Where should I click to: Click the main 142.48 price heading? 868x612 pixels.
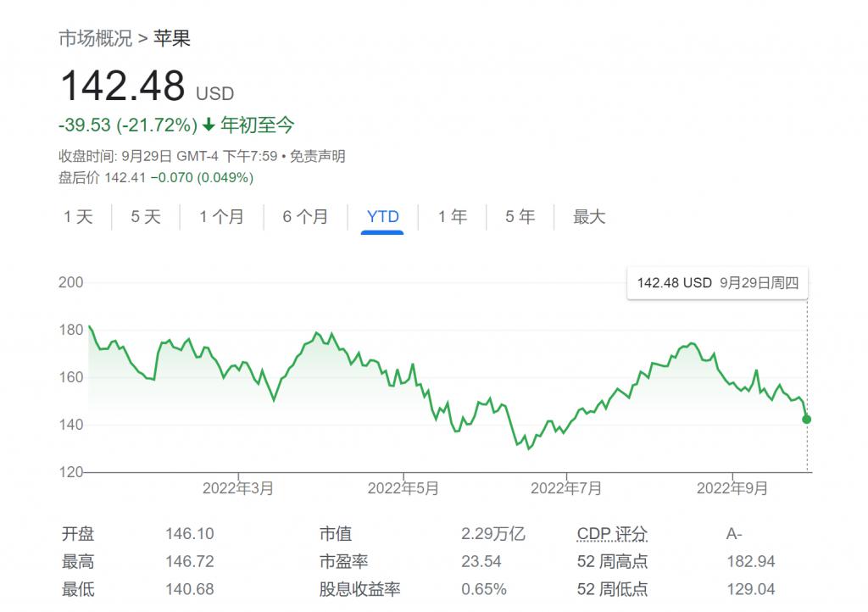click(122, 86)
